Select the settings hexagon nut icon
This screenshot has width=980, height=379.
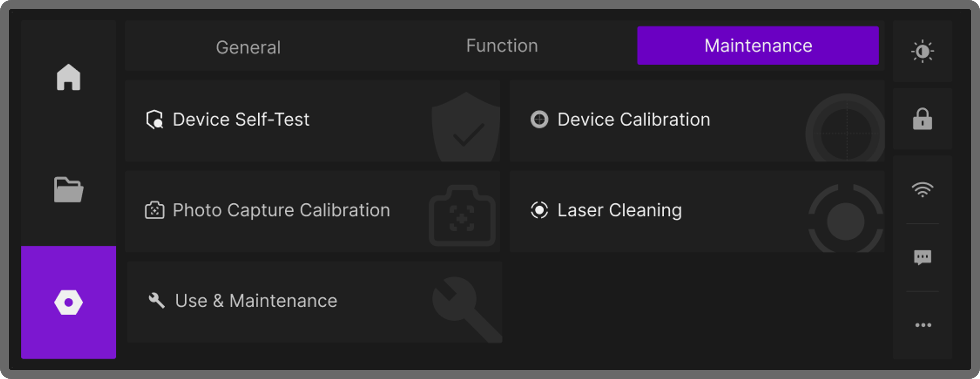coord(68,303)
